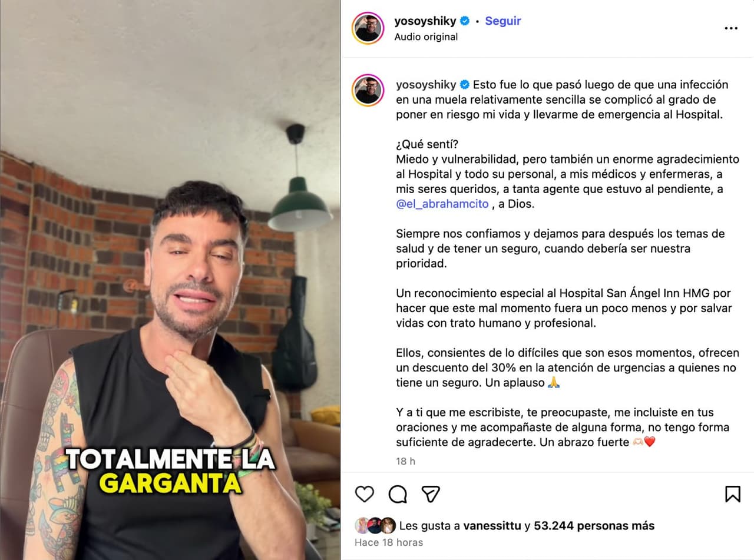Click the video to pause playback
Image resolution: width=754 pixels, height=560 pixels.
170,280
